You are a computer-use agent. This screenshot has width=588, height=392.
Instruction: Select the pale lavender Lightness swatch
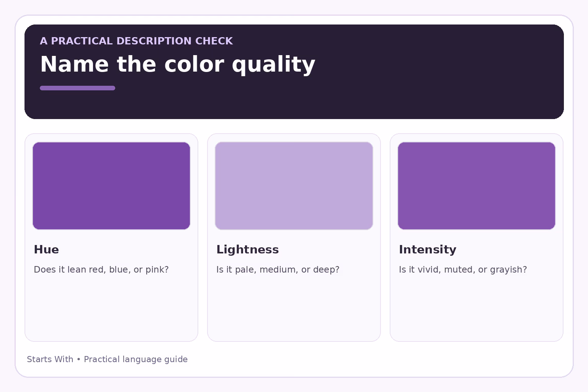point(294,186)
